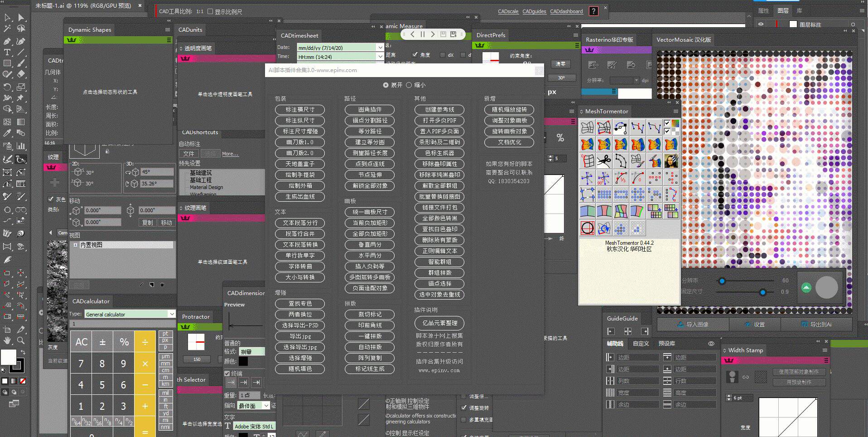This screenshot has height=437, width=868.
Task: Toggle top checkbox in MeshTormentor panel
Action: pos(667,123)
